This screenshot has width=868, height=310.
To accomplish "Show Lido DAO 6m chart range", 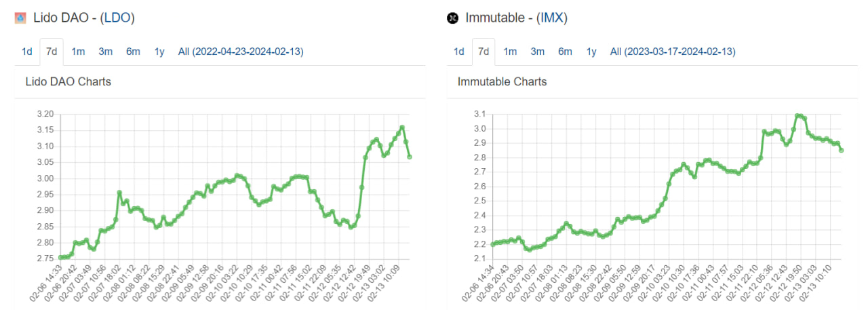I will 133,52.
